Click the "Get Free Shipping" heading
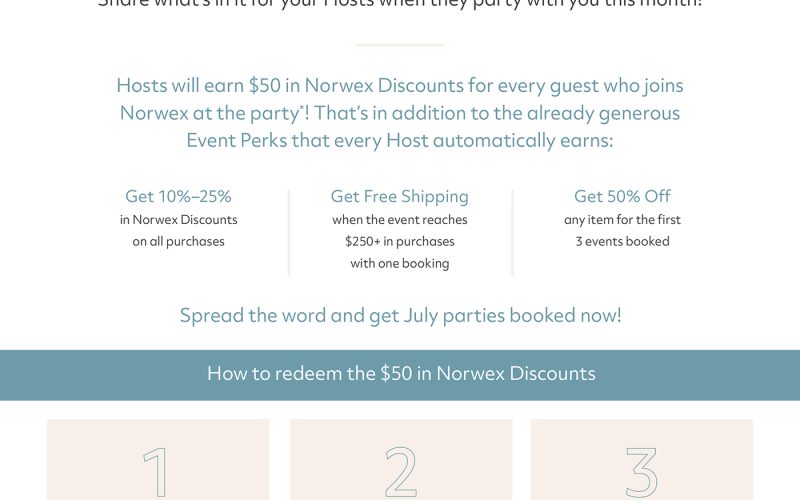 click(400, 196)
